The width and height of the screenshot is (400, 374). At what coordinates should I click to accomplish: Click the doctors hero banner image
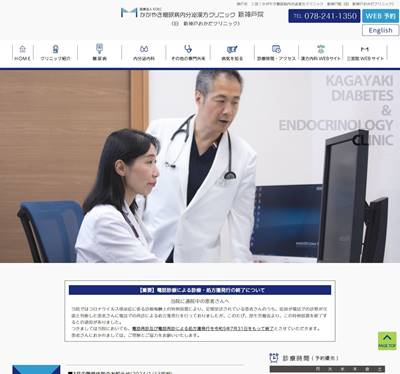pos(200,166)
